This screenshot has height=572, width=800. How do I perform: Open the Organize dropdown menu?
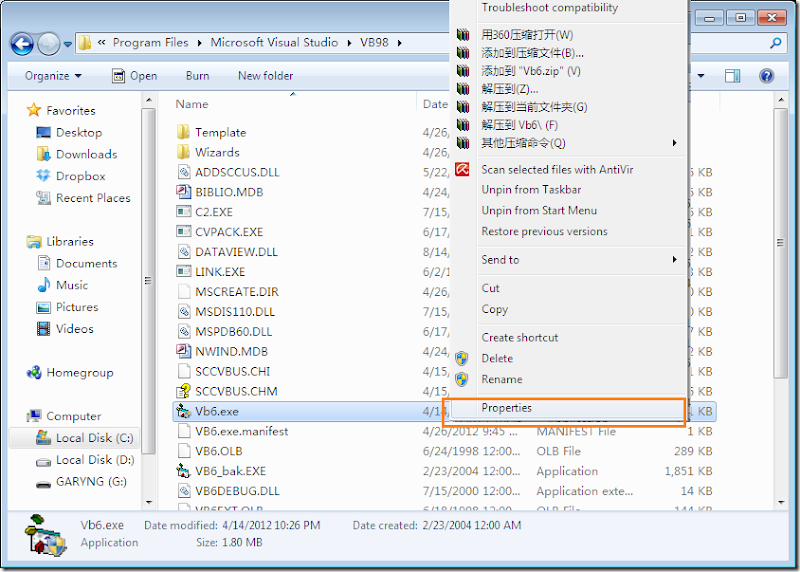tap(53, 76)
